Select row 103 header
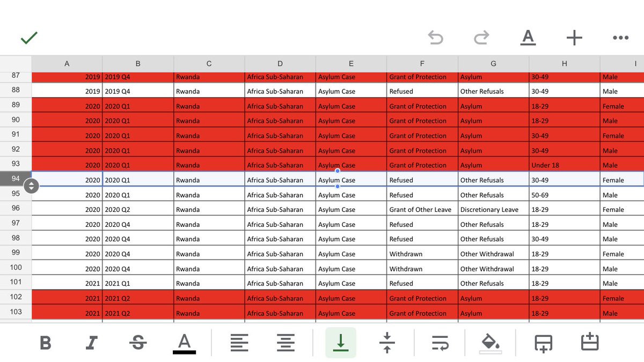This screenshot has width=644, height=362. pyautogui.click(x=16, y=312)
